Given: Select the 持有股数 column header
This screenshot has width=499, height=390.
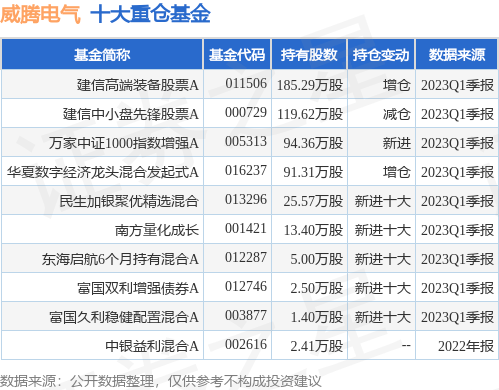Looking at the screenshot, I should (309, 55).
